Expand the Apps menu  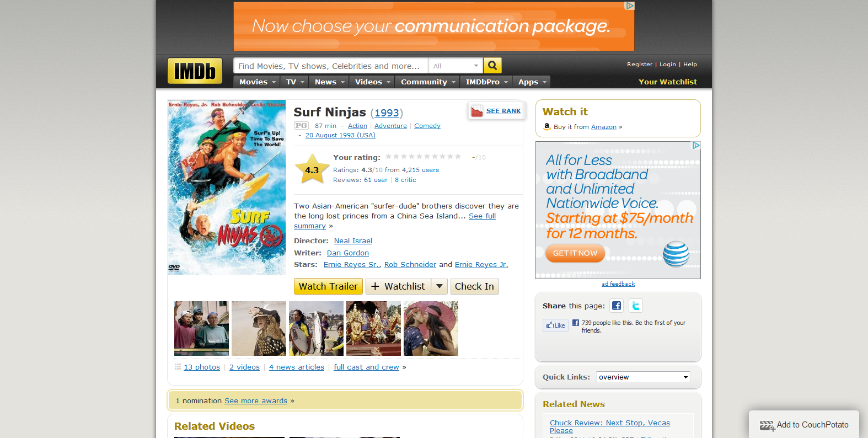[x=532, y=82]
